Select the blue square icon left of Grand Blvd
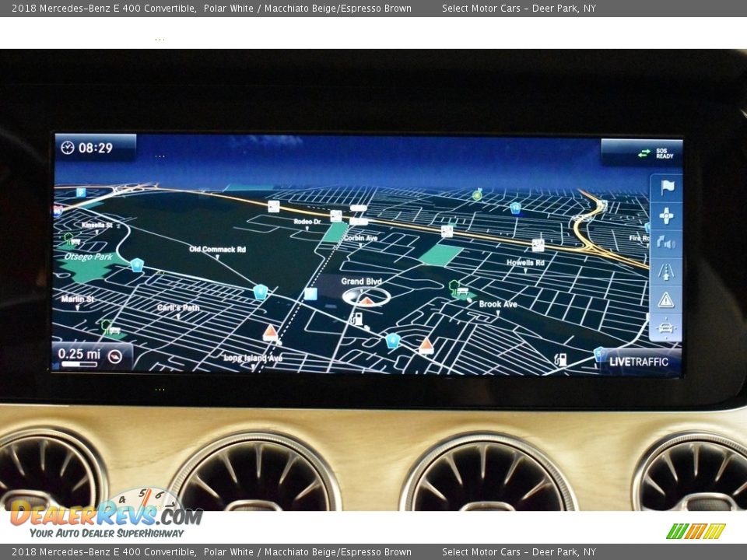Screen dimensions: 747x560 (310, 294)
